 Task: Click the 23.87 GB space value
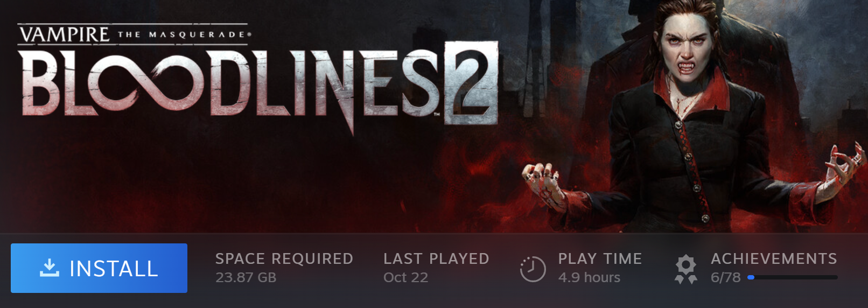click(246, 277)
